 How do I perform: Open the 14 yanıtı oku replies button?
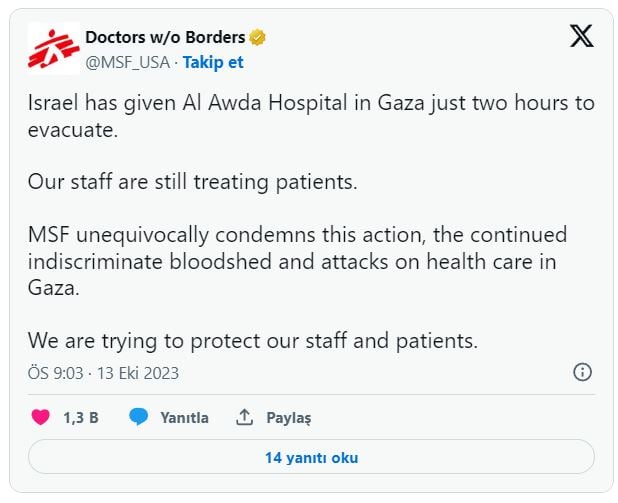pyautogui.click(x=311, y=458)
